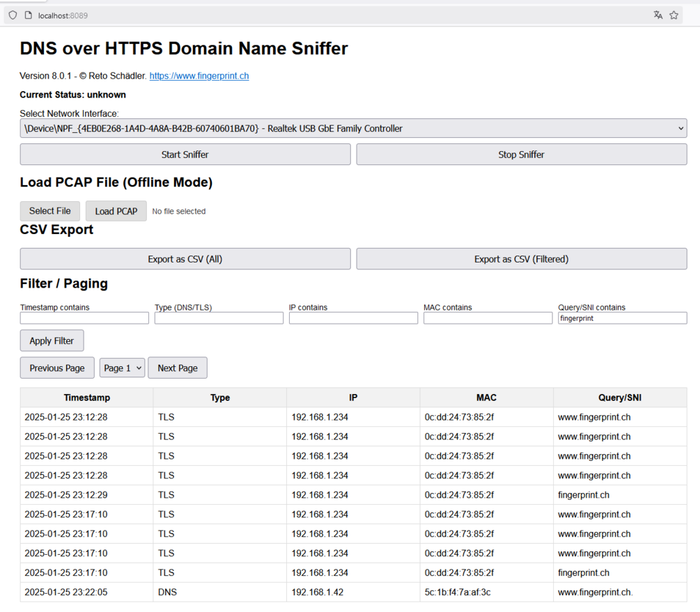Screen dimensions: 700x612
Task: Bookmark this page with the star icon
Action: click(x=674, y=15)
